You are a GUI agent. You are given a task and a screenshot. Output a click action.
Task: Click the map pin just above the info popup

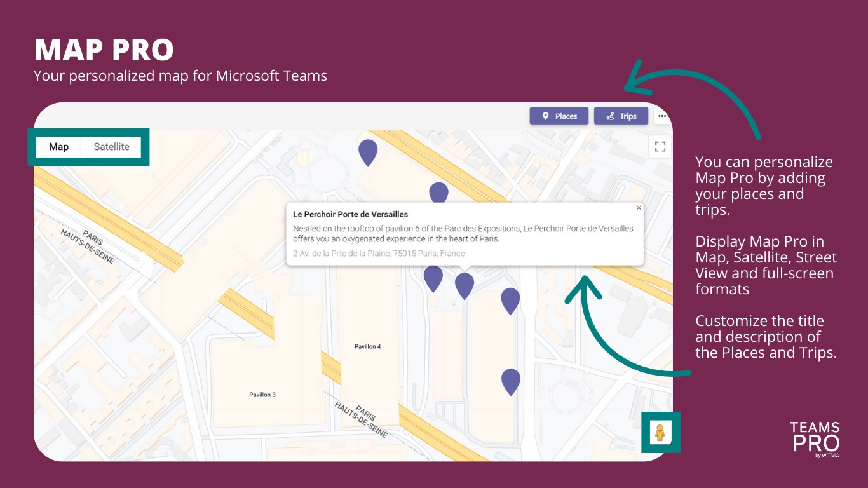click(x=438, y=193)
